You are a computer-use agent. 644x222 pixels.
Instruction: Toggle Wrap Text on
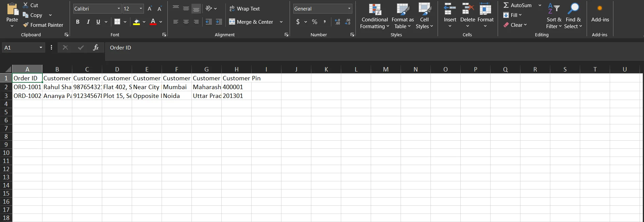(244, 9)
